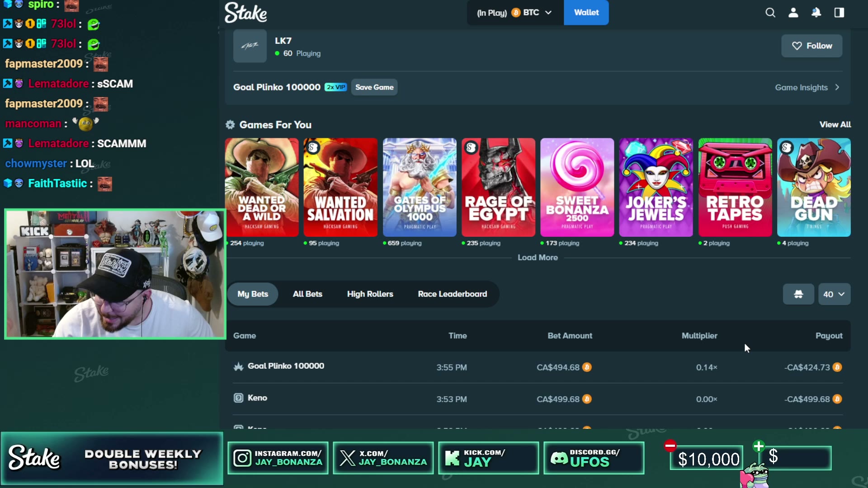Click the LK7 provider logo thumbnail
868x488 pixels.
click(x=250, y=46)
